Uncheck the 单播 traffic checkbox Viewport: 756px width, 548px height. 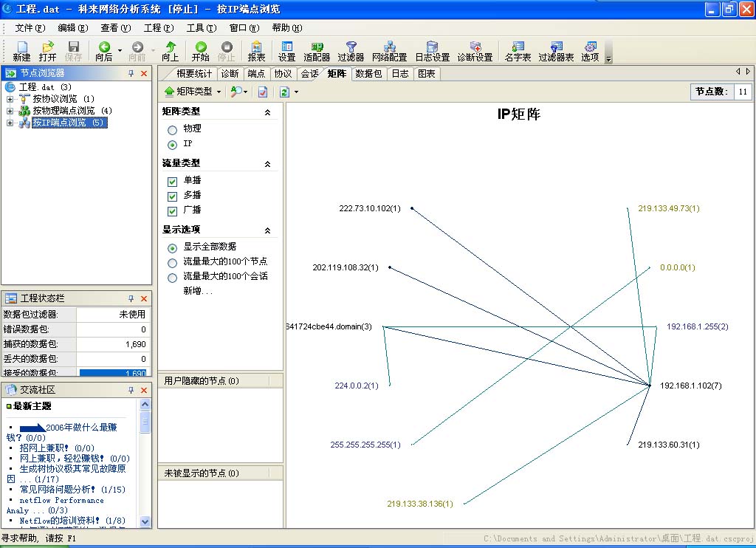(x=172, y=181)
